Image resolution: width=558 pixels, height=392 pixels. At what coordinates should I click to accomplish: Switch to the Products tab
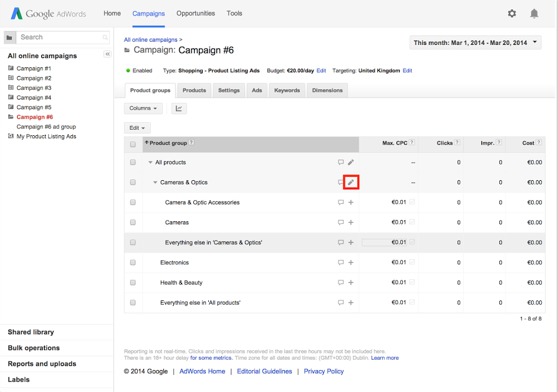(x=195, y=90)
